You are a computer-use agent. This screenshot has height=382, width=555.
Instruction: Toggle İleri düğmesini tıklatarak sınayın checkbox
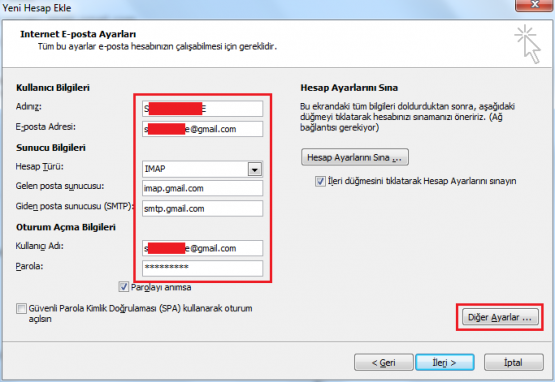[320, 181]
